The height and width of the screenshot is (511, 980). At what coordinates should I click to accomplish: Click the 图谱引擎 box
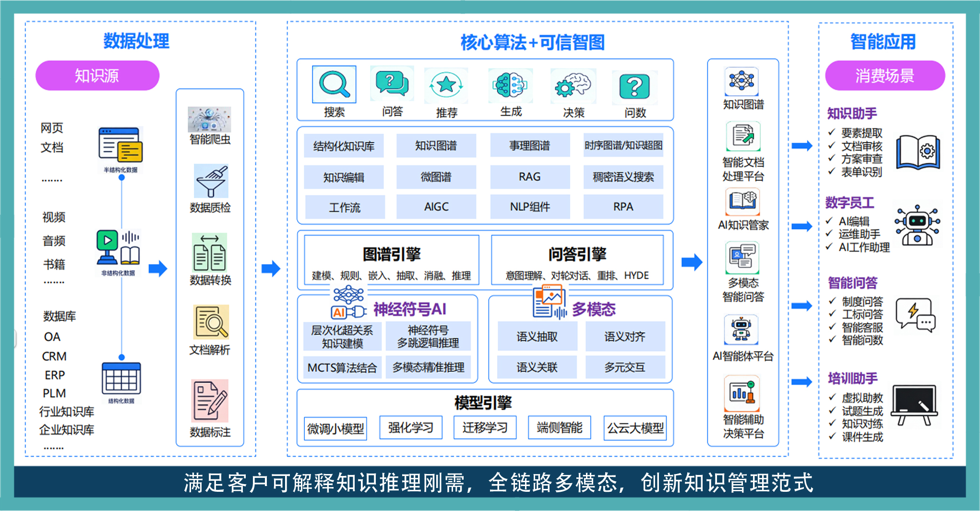click(x=392, y=261)
